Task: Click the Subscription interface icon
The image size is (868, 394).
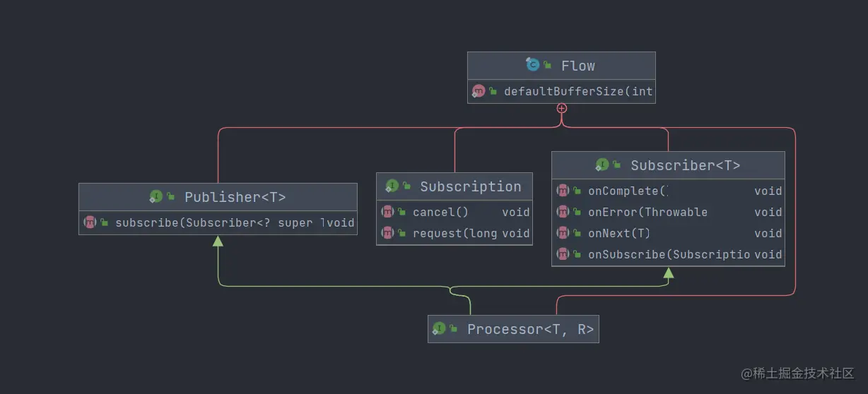Action: (x=392, y=186)
